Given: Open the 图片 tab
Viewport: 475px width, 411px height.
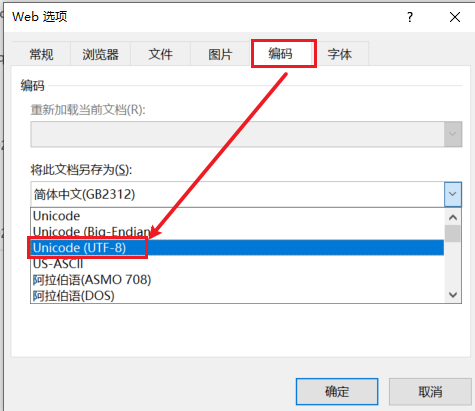Looking at the screenshot, I should click(x=220, y=54).
